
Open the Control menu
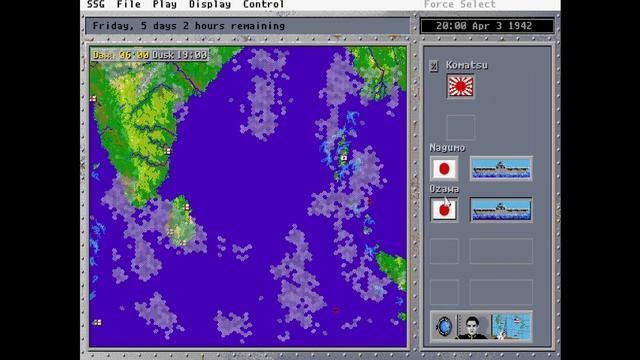click(263, 4)
